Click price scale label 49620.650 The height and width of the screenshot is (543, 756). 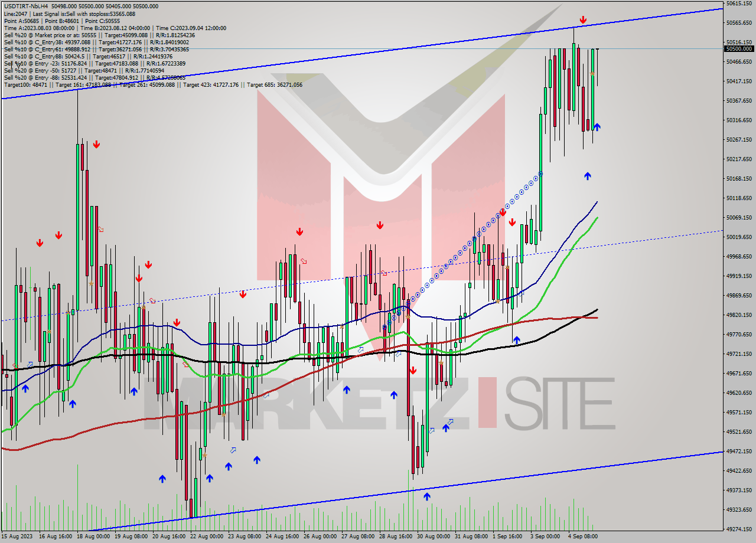pos(739,392)
